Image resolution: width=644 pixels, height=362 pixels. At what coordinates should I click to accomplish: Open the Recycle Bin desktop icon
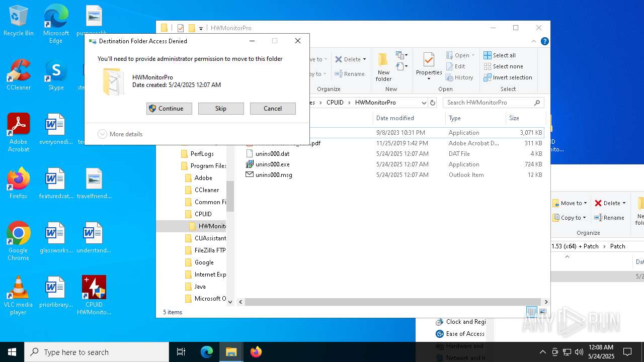(19, 21)
